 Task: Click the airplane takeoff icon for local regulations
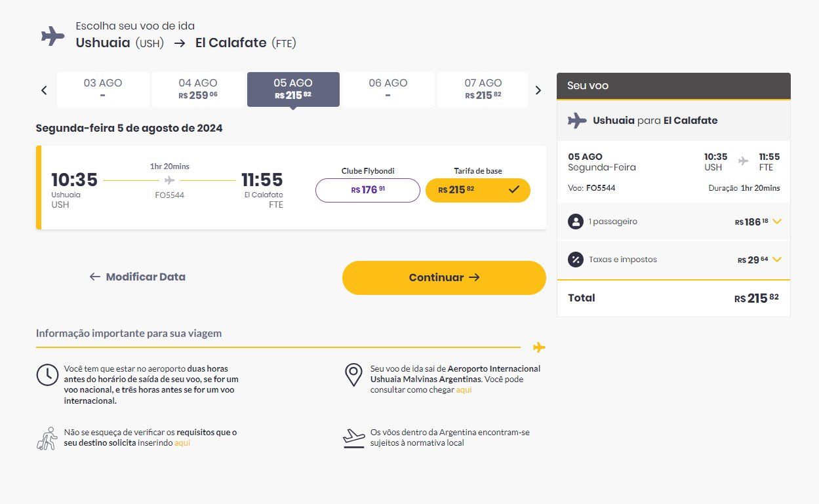pyautogui.click(x=353, y=438)
